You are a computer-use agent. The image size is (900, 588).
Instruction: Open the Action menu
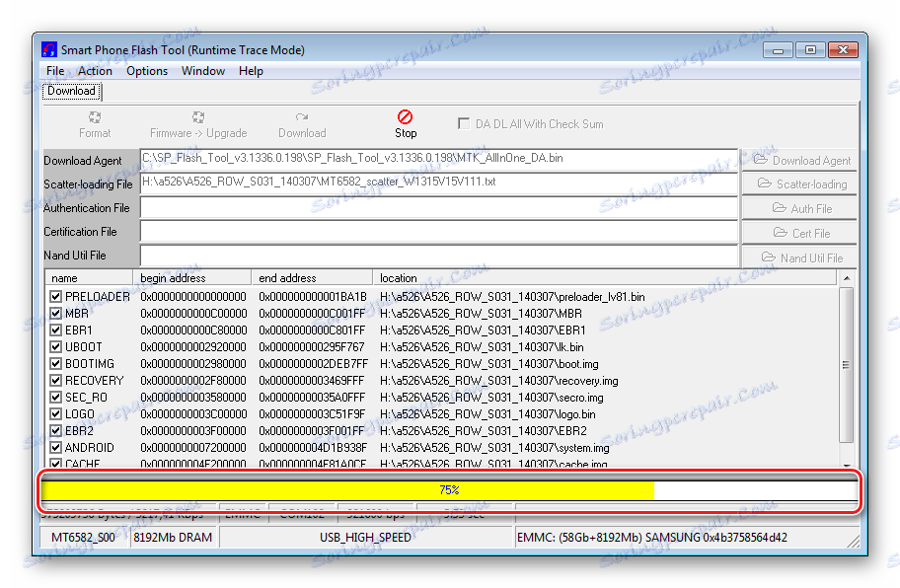click(x=95, y=71)
